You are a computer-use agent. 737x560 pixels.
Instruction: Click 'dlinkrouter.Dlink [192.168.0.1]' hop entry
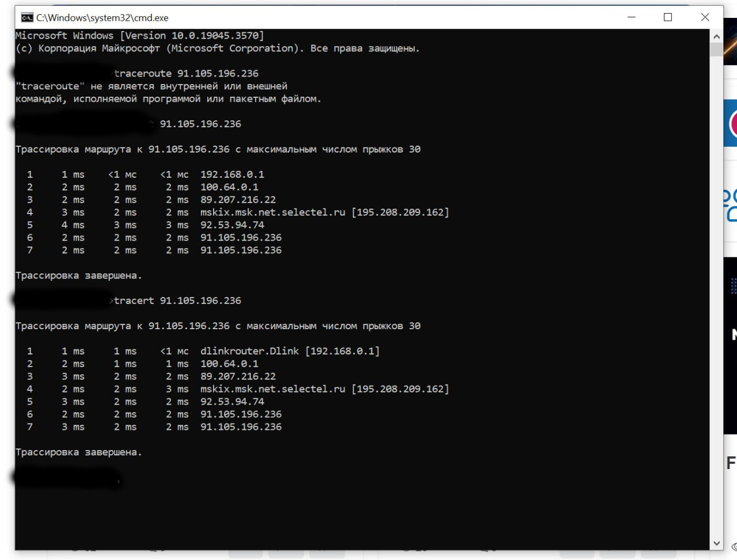pos(290,351)
